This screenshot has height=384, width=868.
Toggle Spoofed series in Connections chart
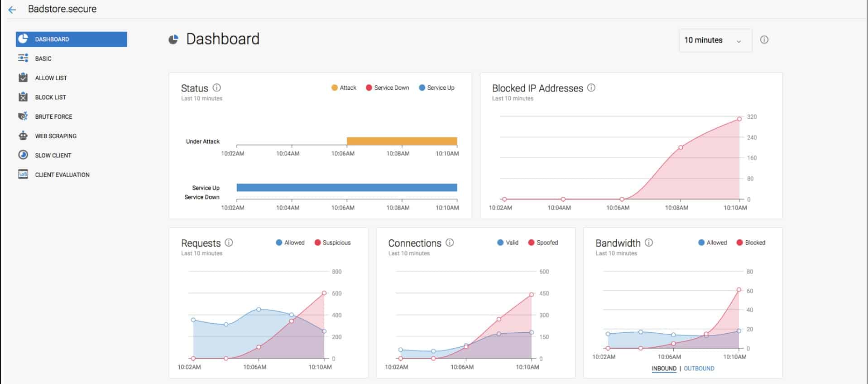click(543, 243)
